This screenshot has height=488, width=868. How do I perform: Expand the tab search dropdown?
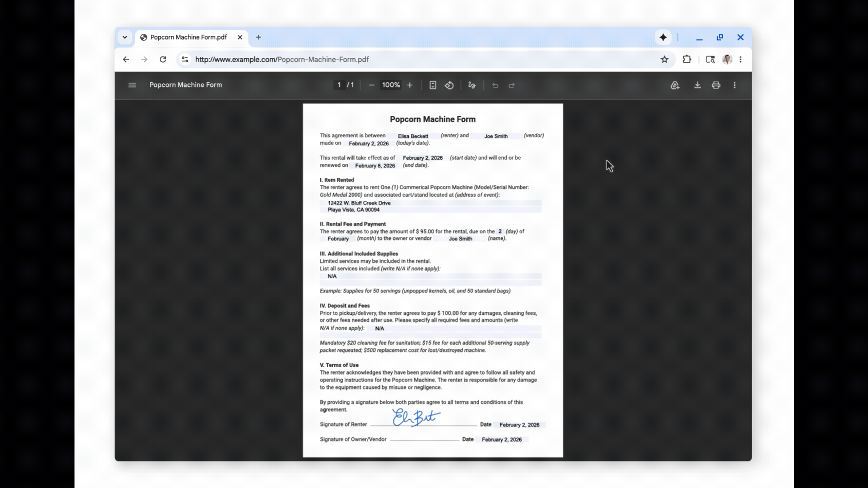(125, 37)
